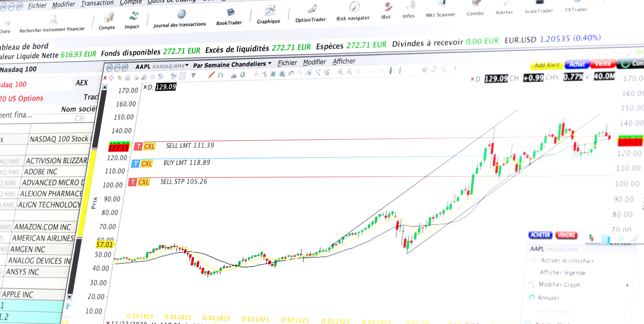The image size is (644, 324).
Task: Open the Graphique tool
Action: pyautogui.click(x=269, y=15)
